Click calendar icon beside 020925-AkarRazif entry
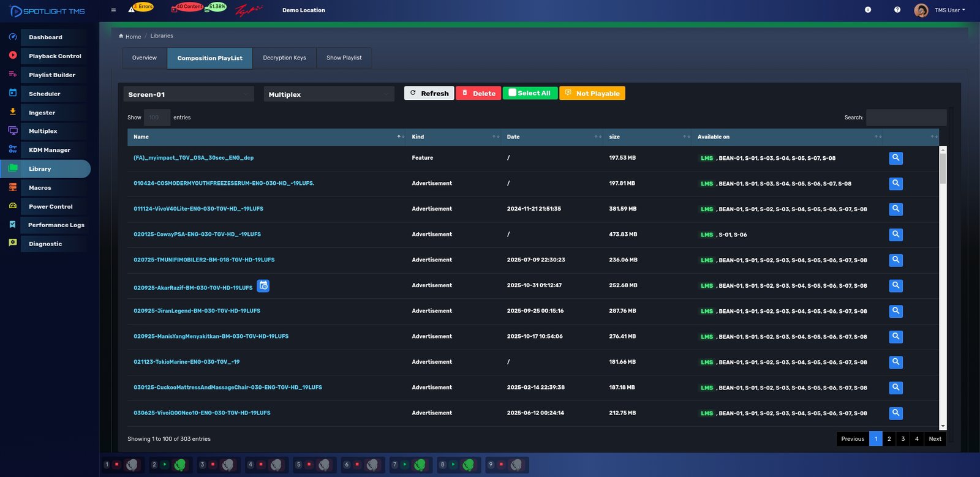This screenshot has width=980, height=477. 263,286
